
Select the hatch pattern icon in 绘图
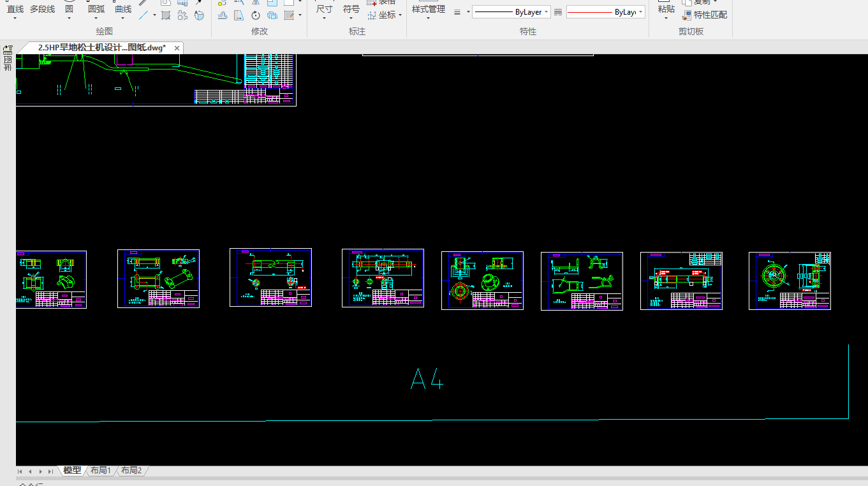[x=166, y=15]
